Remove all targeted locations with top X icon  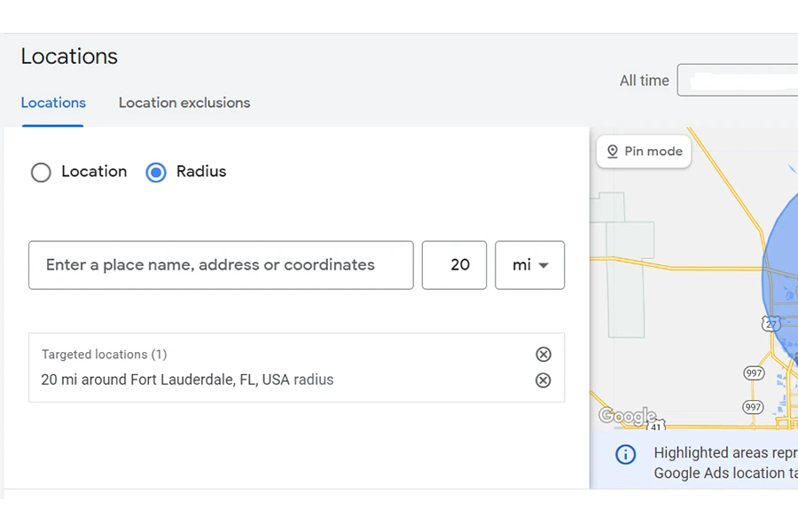point(544,355)
